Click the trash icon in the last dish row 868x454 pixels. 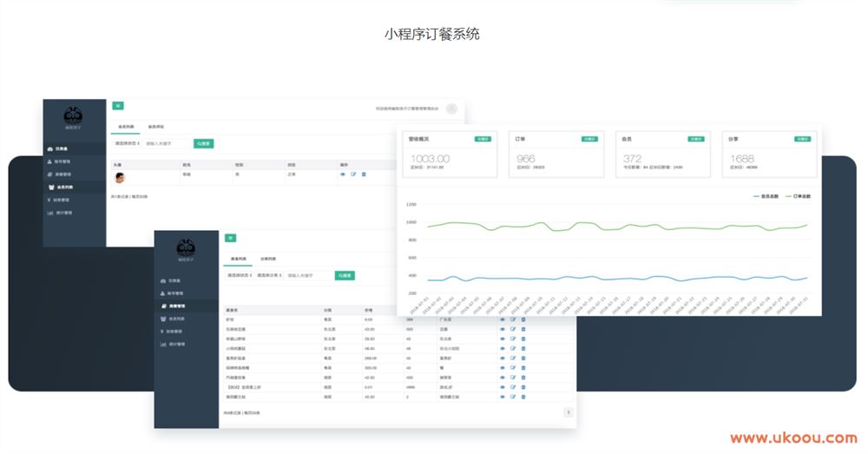(523, 396)
